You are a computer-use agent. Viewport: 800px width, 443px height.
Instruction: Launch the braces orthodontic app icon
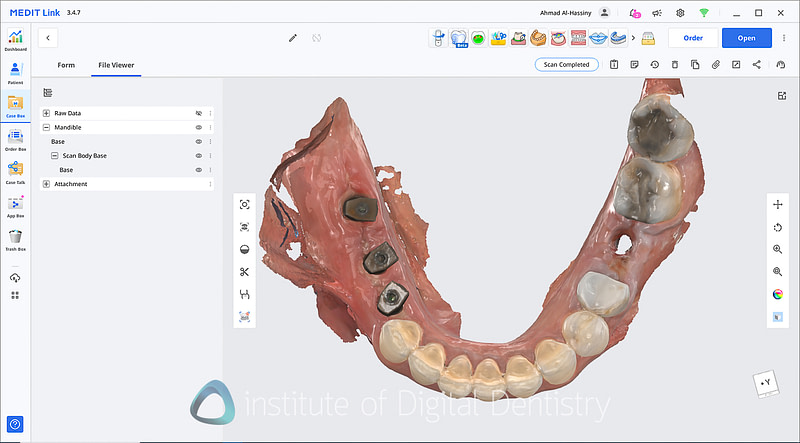578,38
